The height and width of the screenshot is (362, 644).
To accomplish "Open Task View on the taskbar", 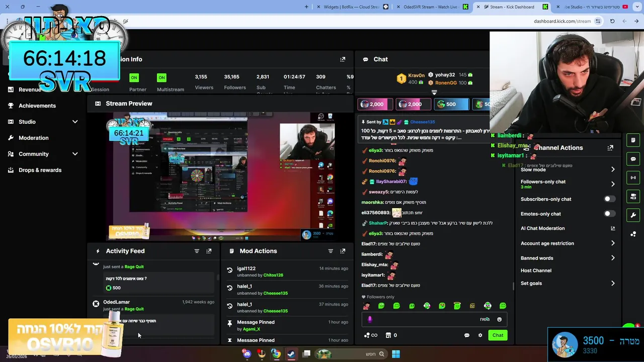I will [306, 354].
